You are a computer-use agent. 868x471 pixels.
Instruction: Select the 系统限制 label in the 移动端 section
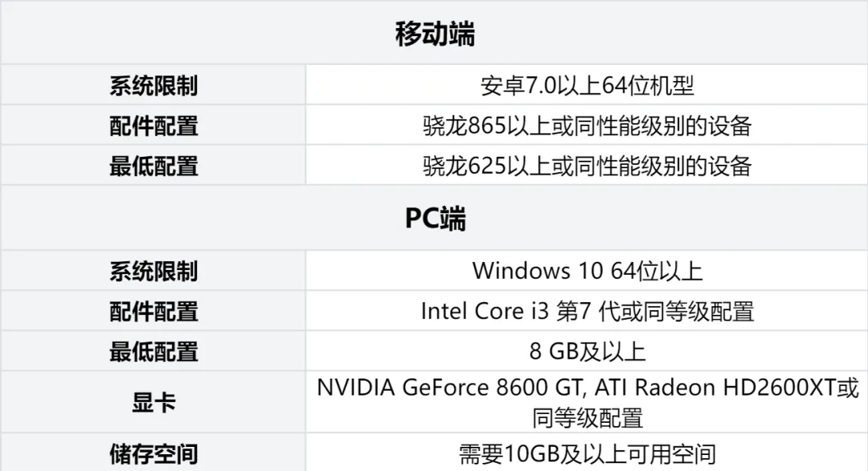154,85
